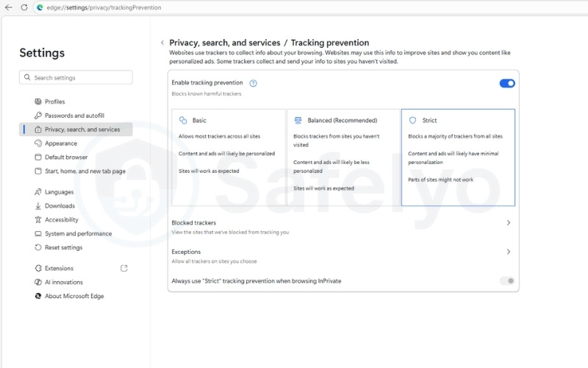The width and height of the screenshot is (588, 368).
Task: Open the Exceptions row
Action: pos(343,256)
